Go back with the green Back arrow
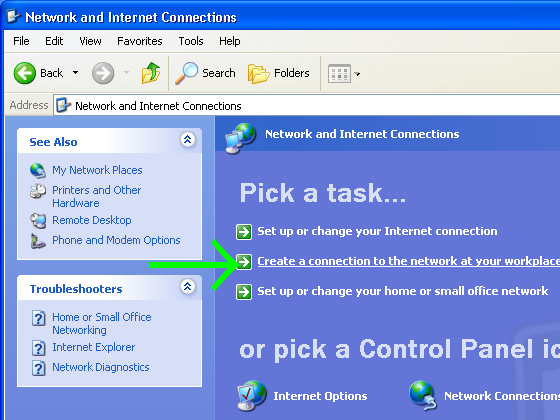 pyautogui.click(x=25, y=73)
